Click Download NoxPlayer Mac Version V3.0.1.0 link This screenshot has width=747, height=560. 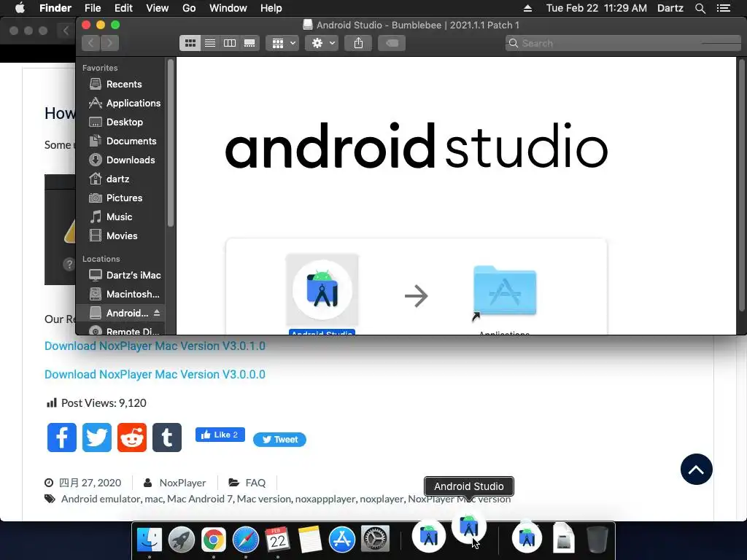click(155, 346)
